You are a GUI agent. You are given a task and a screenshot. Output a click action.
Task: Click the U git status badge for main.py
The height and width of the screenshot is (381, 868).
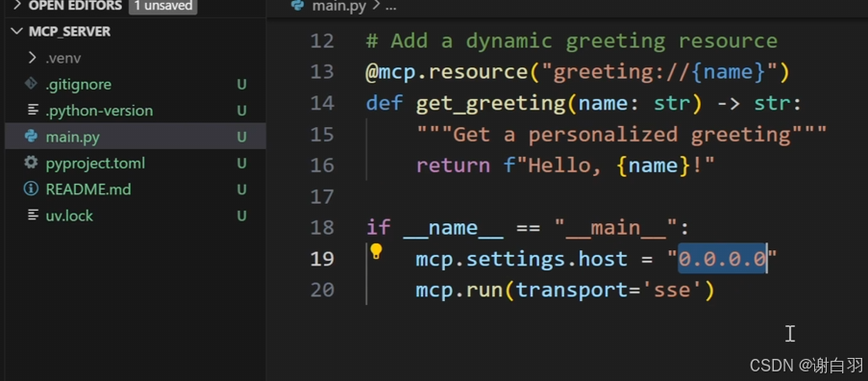(241, 137)
